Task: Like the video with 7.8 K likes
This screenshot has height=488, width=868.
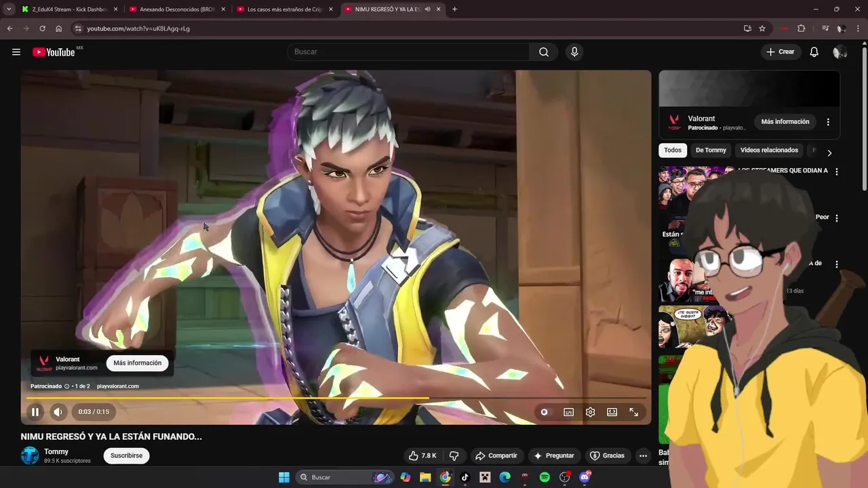Action: coord(422,455)
